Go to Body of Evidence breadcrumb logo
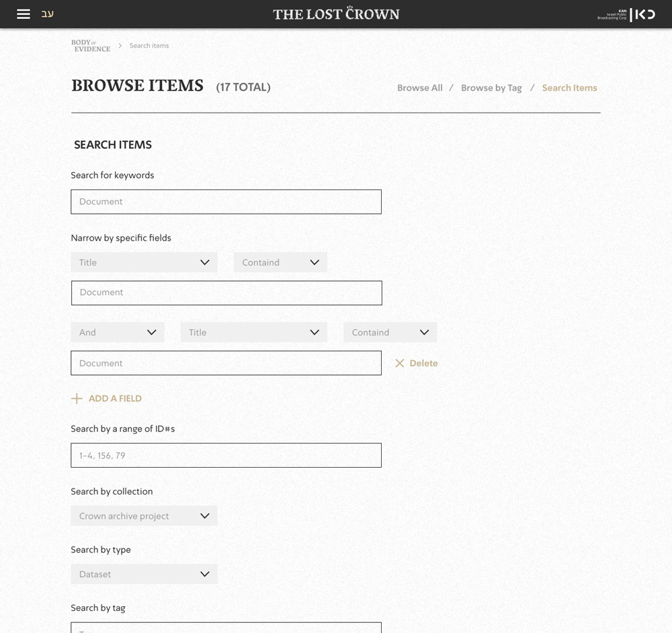The height and width of the screenshot is (633, 672). pyautogui.click(x=91, y=46)
